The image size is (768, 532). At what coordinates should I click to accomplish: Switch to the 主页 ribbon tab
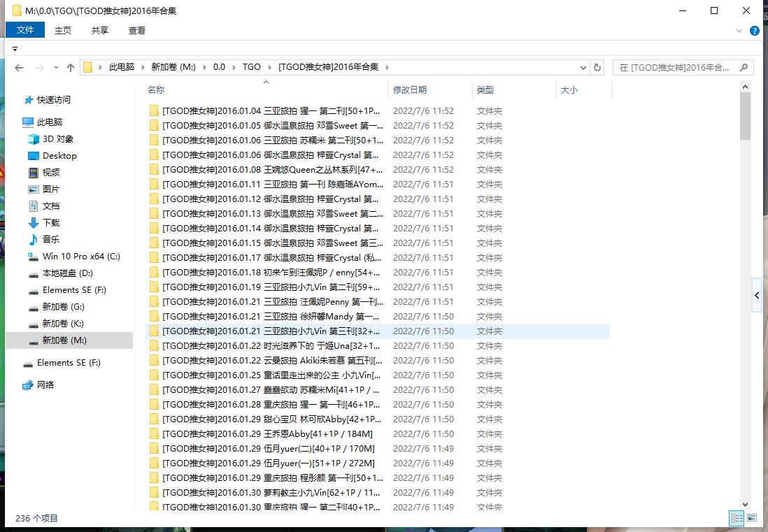point(63,30)
